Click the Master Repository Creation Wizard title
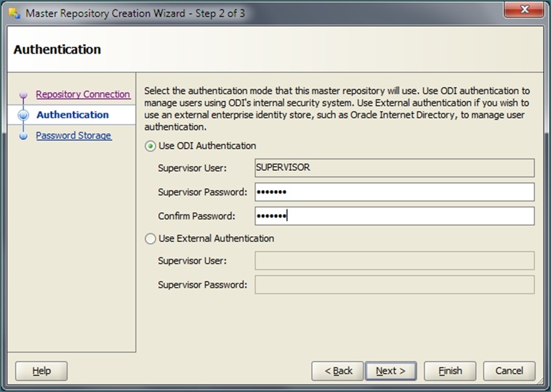 (x=135, y=13)
